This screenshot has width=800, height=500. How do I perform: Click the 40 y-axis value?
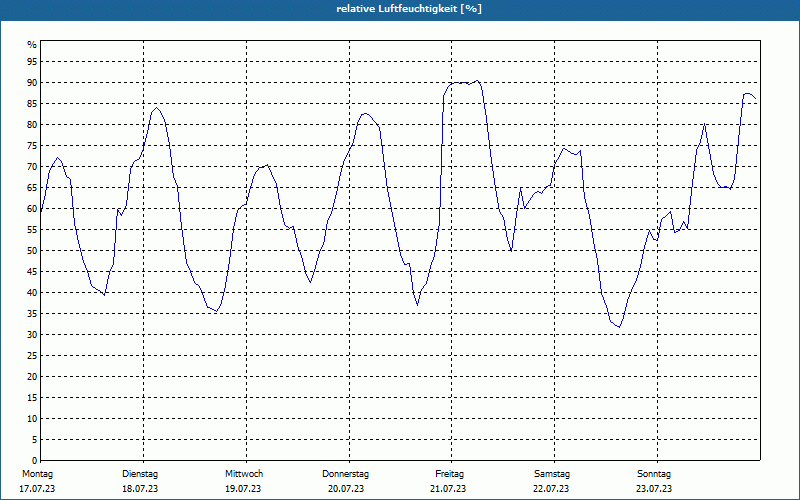pos(32,293)
